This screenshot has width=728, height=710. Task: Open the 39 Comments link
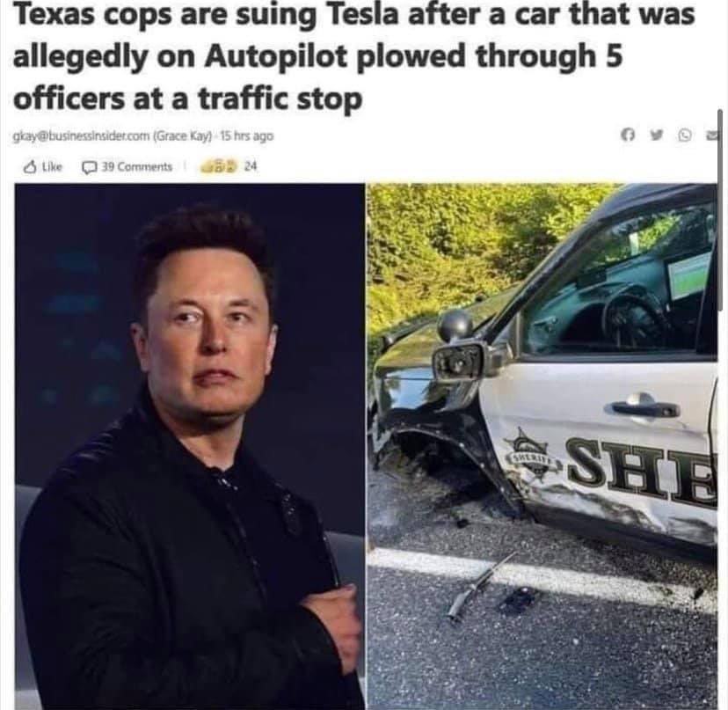coord(136,167)
